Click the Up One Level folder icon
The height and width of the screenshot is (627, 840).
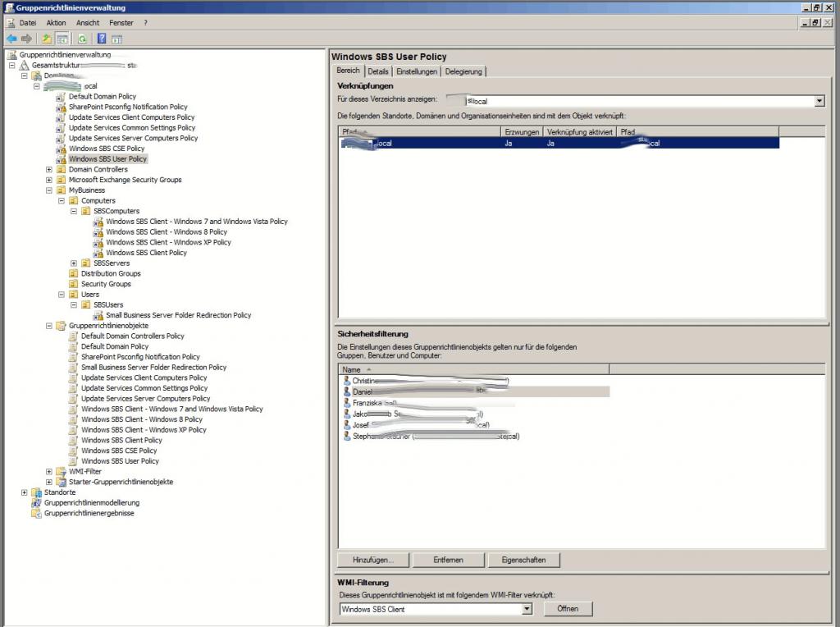(x=47, y=39)
